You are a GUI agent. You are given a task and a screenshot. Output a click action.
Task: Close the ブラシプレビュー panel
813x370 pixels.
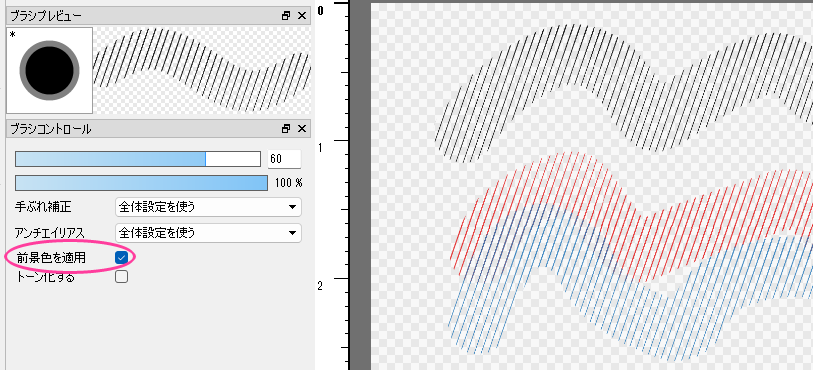302,16
